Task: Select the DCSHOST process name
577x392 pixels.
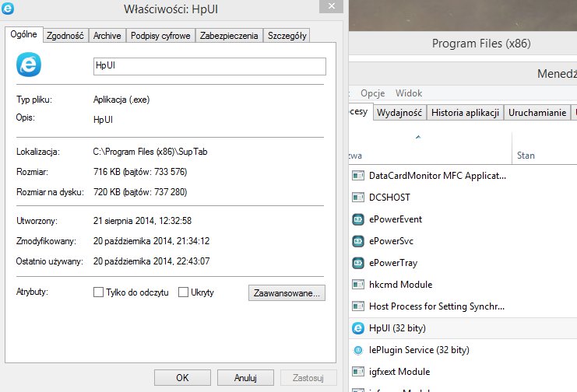Action: (389, 198)
